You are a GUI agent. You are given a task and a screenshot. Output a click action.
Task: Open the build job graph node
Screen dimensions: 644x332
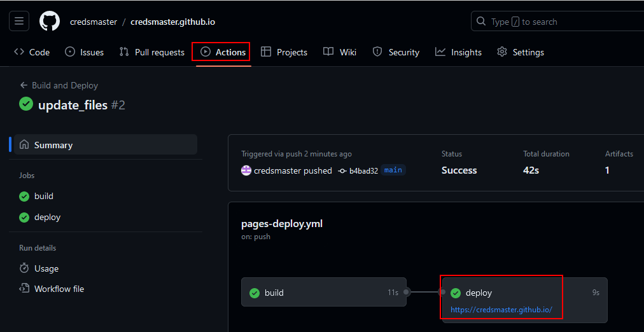[324, 292]
